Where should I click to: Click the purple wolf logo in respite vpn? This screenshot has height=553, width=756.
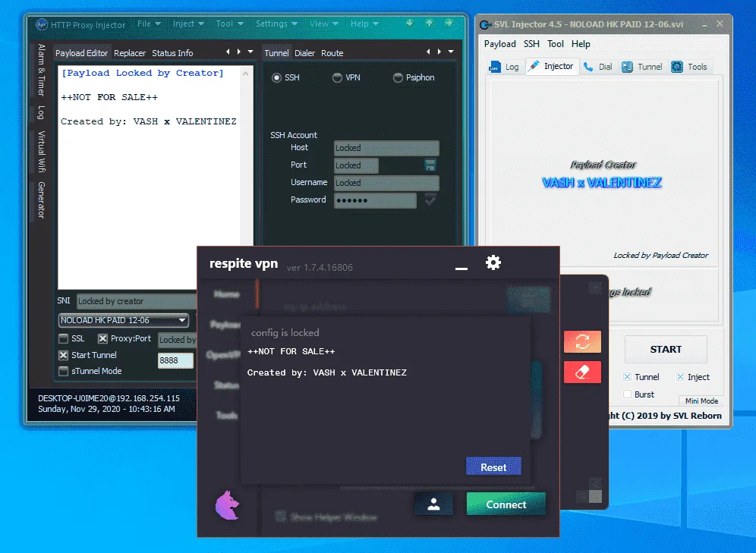coord(228,504)
